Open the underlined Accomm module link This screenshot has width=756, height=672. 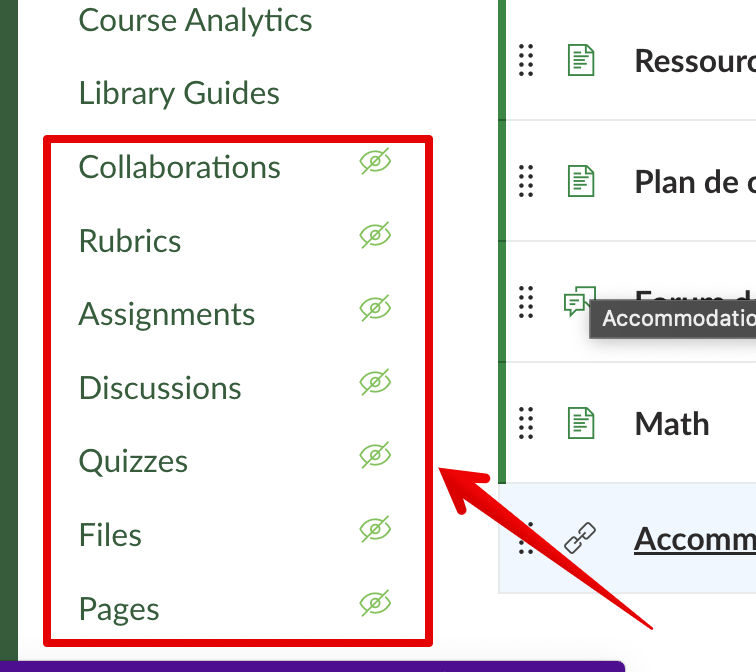click(694, 540)
